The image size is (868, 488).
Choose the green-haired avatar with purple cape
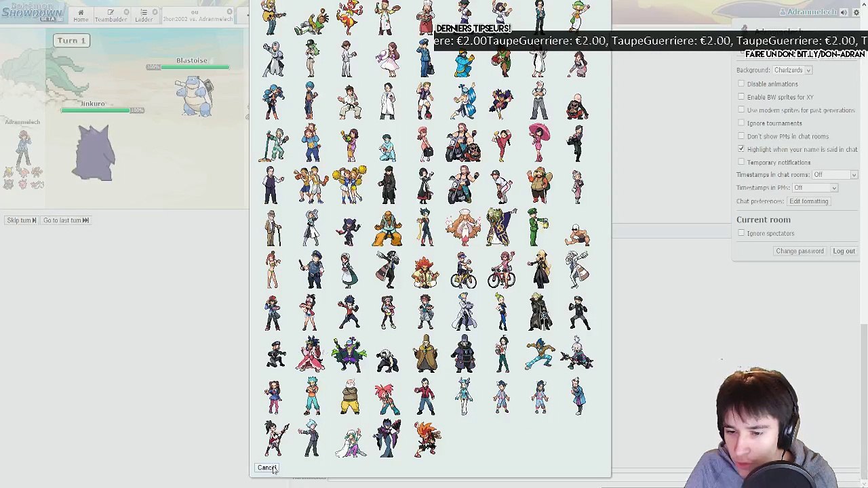349,354
